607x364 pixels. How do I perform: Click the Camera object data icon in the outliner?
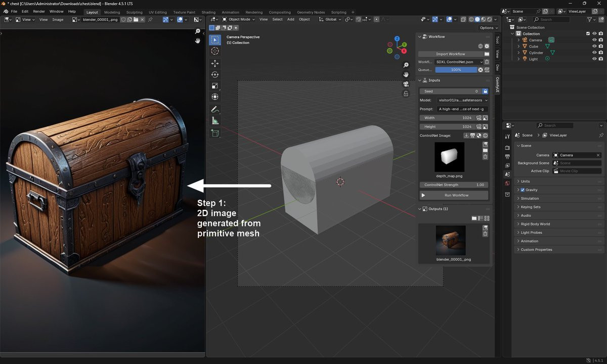click(x=551, y=40)
